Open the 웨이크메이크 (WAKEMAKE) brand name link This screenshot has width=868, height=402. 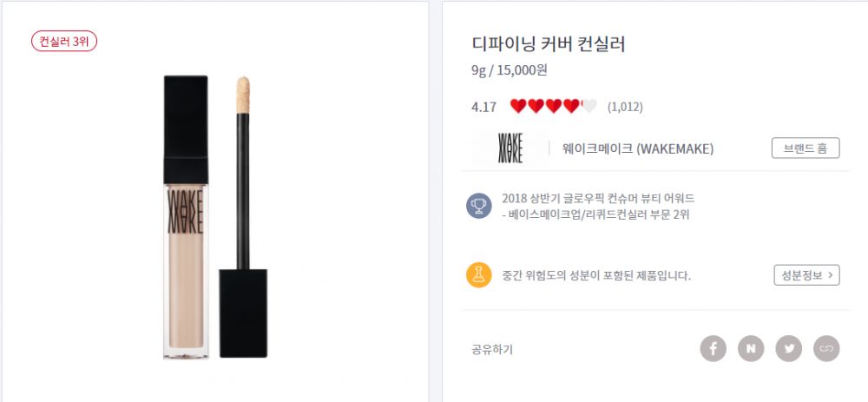tap(638, 148)
